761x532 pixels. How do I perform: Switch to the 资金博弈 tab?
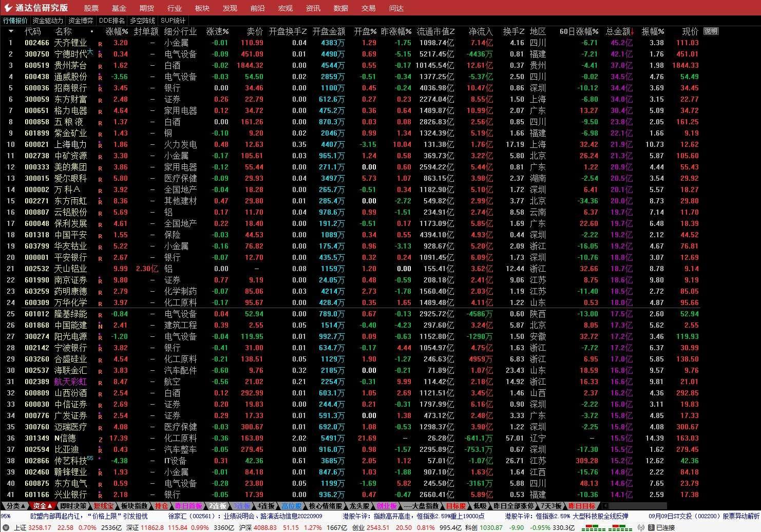point(81,21)
